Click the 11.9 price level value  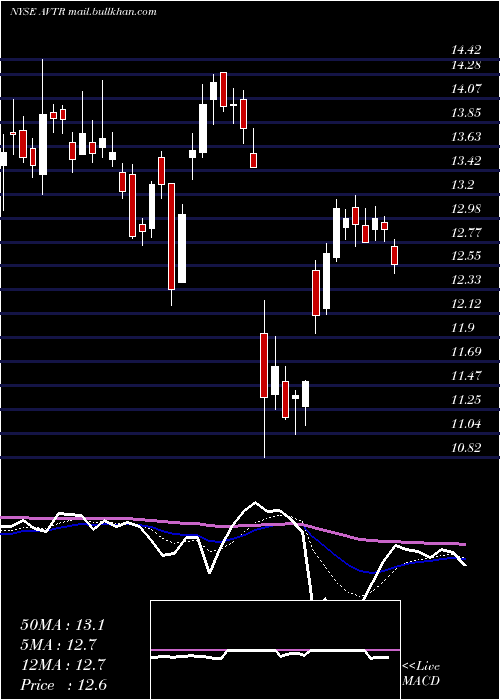point(463,328)
